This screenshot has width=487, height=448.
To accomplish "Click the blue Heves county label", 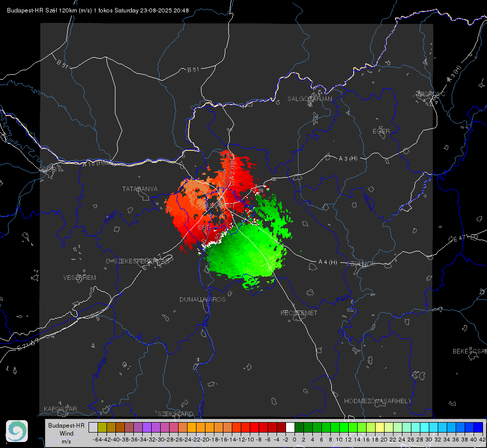I will (368, 202).
